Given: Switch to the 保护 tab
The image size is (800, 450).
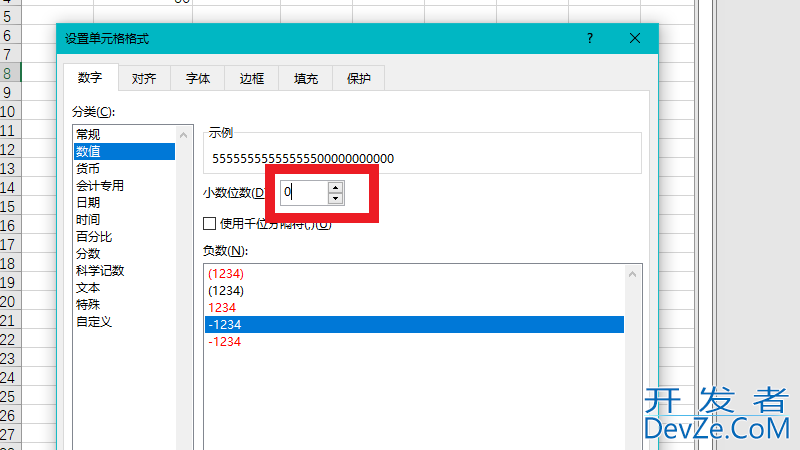Looking at the screenshot, I should coord(359,79).
